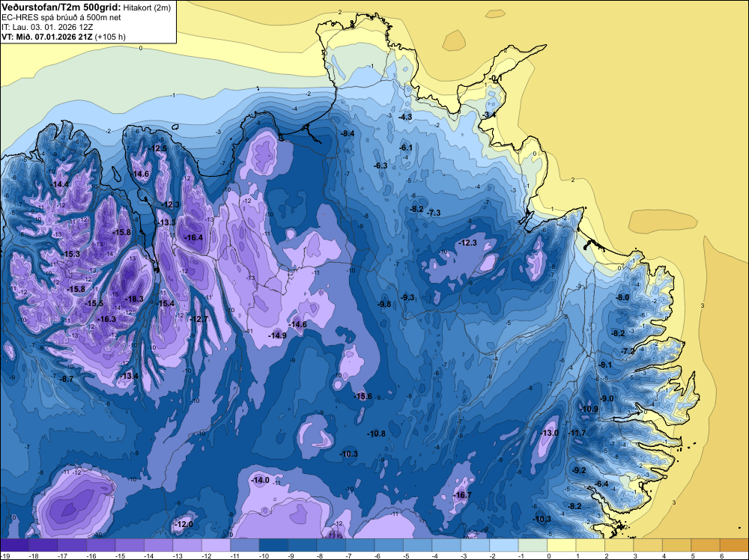The height and width of the screenshot is (560, 749).
Task: Click the -15.6 temperature value
Action: 363,396
